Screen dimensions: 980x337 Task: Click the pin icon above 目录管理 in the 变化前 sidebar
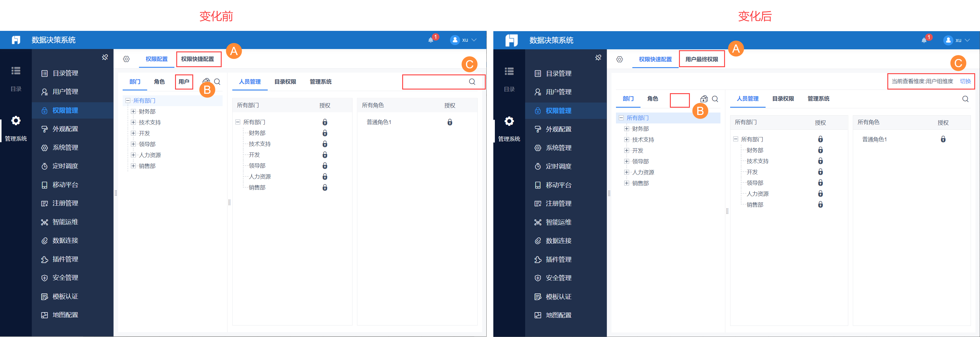[105, 57]
